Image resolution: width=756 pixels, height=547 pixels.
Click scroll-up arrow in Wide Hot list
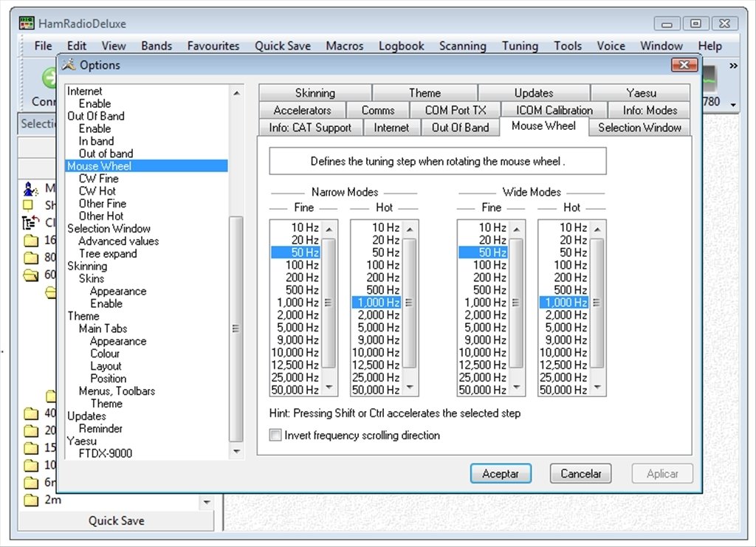point(597,230)
